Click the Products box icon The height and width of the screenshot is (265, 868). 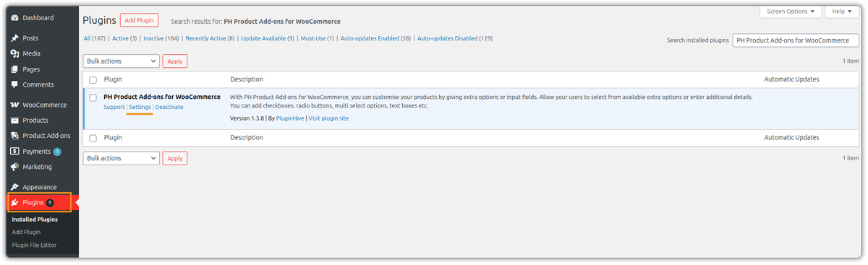tap(14, 120)
